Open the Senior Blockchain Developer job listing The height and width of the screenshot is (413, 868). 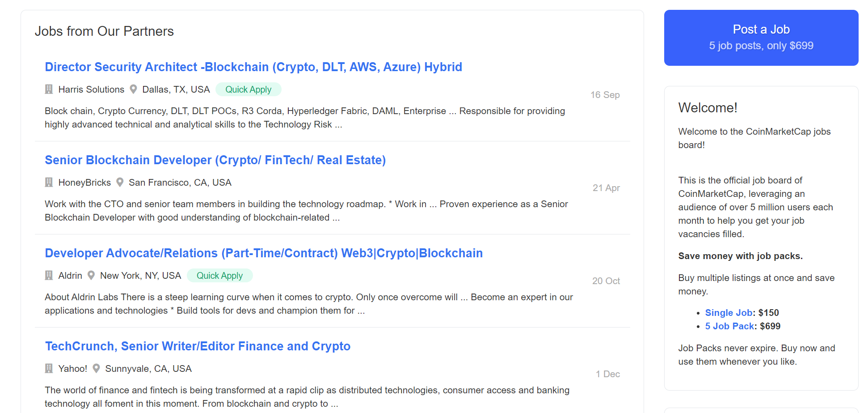(215, 160)
